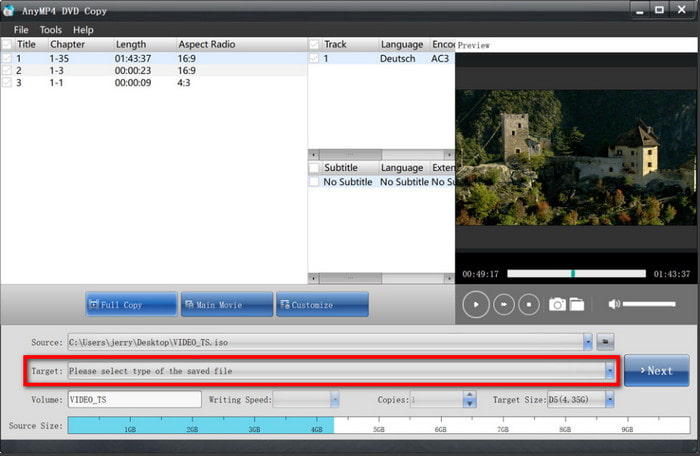
Task: Toggle checkbox for title 2
Action: (7, 71)
